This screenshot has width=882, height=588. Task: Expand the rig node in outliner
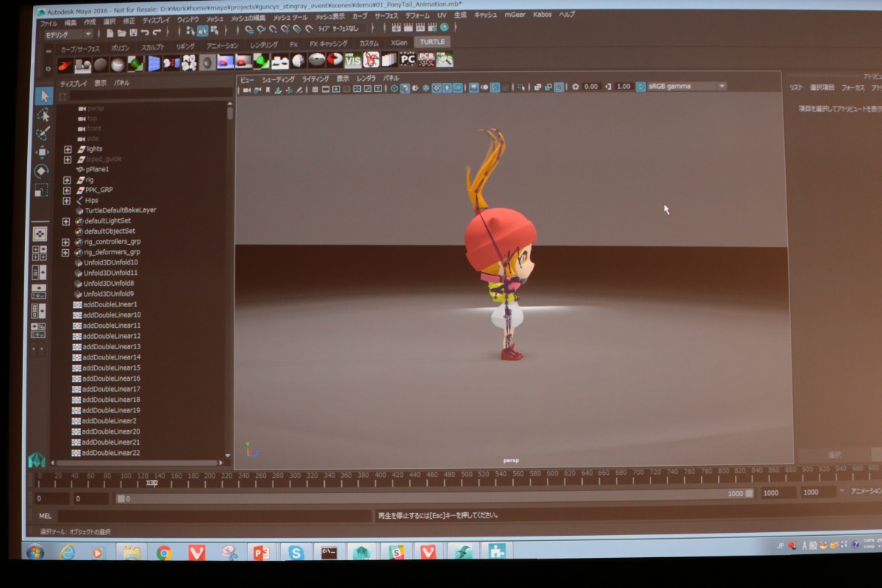(x=67, y=180)
